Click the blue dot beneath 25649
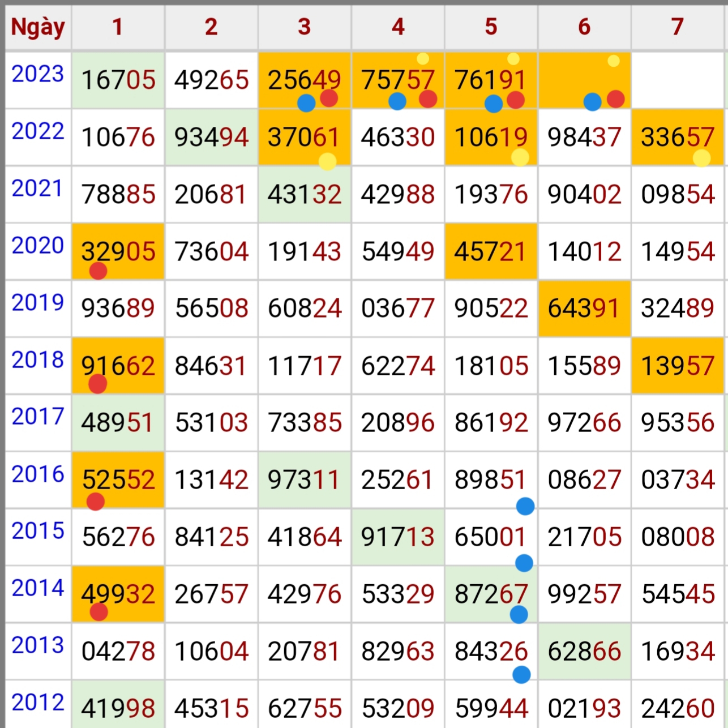 (306, 103)
